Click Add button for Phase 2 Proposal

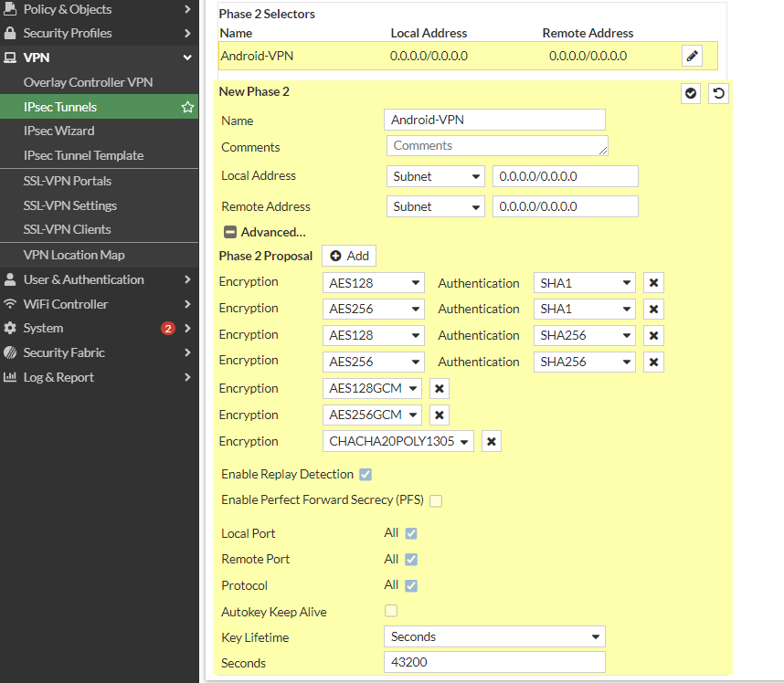tap(349, 257)
